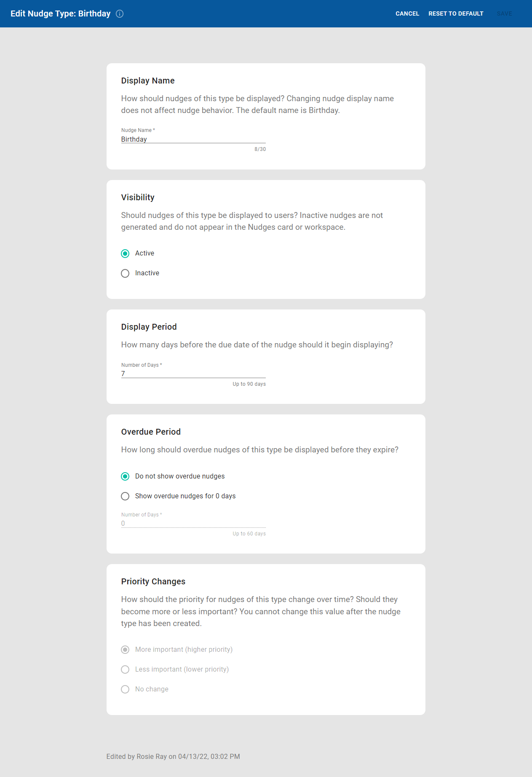
Task: Select Show overdue nudges for 0 days
Action: coord(125,496)
